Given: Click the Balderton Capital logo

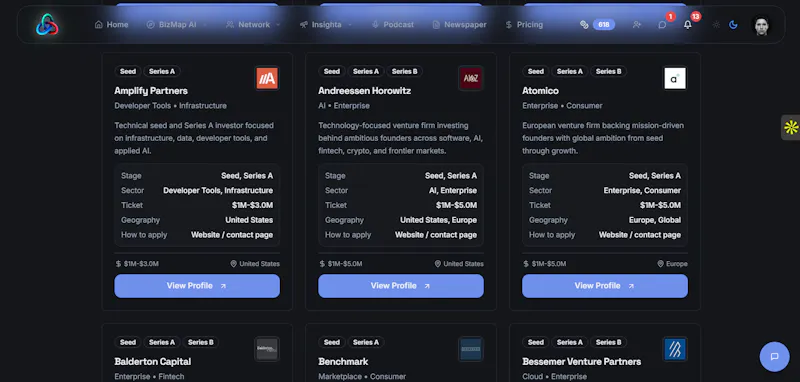Looking at the screenshot, I should [267, 349].
